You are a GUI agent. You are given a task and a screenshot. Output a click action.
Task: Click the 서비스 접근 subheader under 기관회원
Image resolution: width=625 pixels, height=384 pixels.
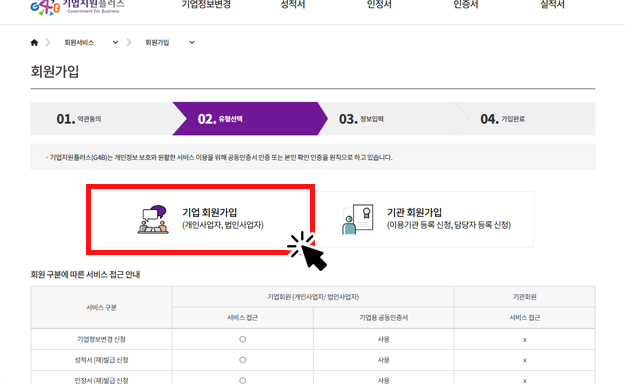[524, 318]
